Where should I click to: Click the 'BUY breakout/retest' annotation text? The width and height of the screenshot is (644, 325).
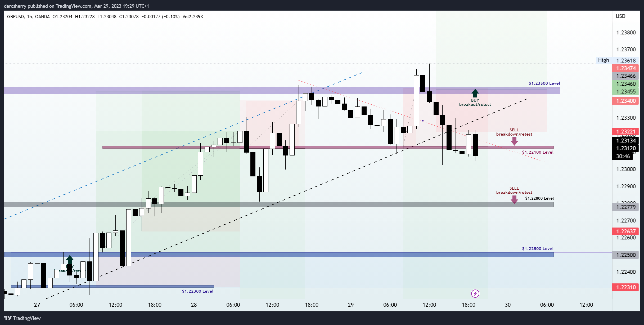click(x=475, y=102)
